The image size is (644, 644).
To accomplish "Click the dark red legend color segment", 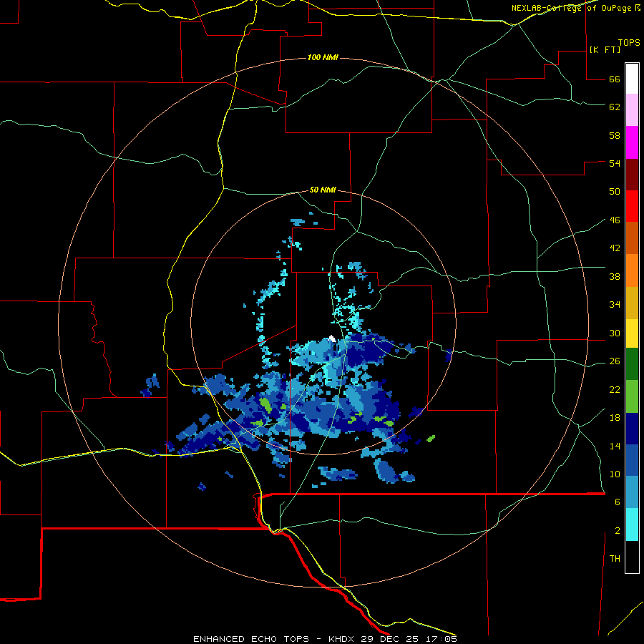I will pyautogui.click(x=632, y=174).
